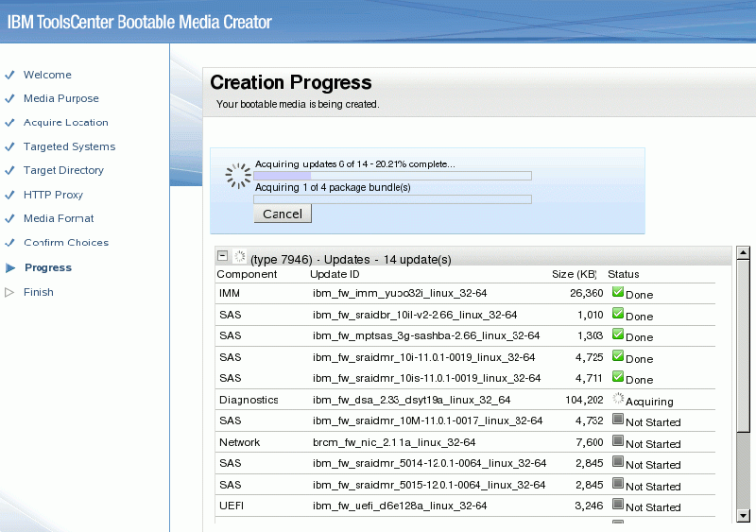Click the spinner icon next to type 7946
Screen dimensions: 756x532
(x=239, y=257)
